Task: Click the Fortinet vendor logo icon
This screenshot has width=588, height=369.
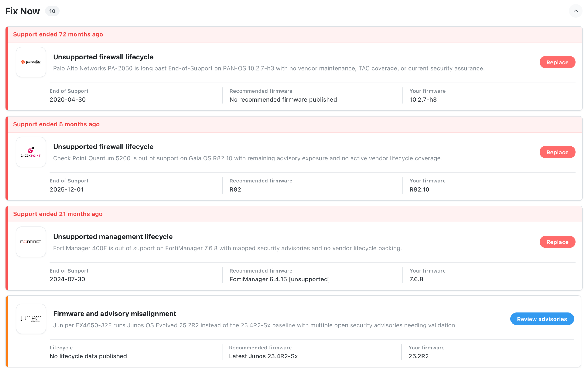Action: pos(31,242)
